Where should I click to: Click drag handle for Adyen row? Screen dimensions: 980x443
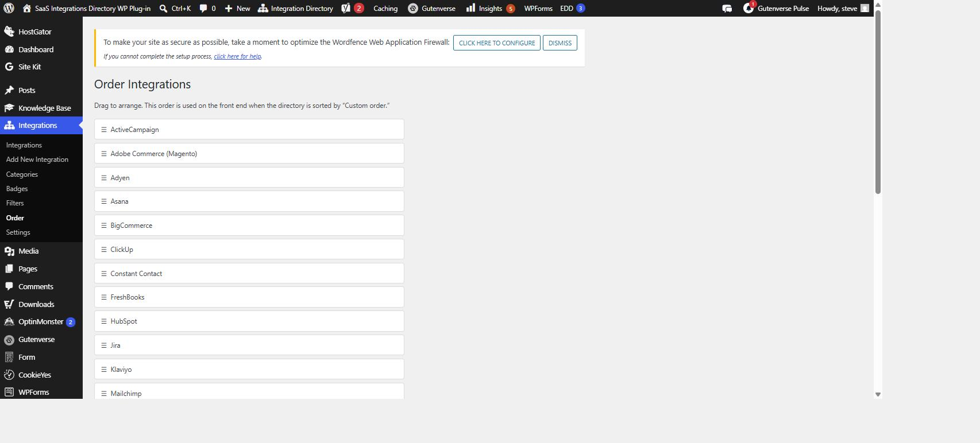click(x=104, y=178)
